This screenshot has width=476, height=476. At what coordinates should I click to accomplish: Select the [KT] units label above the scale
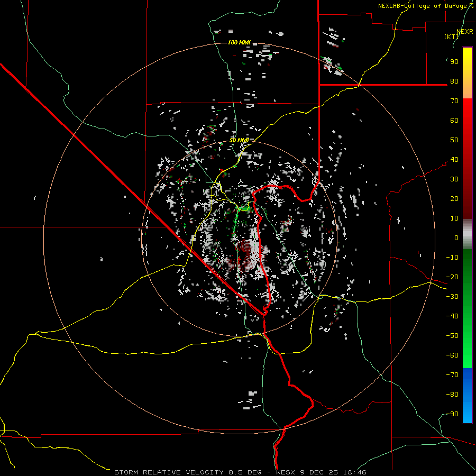click(x=451, y=36)
